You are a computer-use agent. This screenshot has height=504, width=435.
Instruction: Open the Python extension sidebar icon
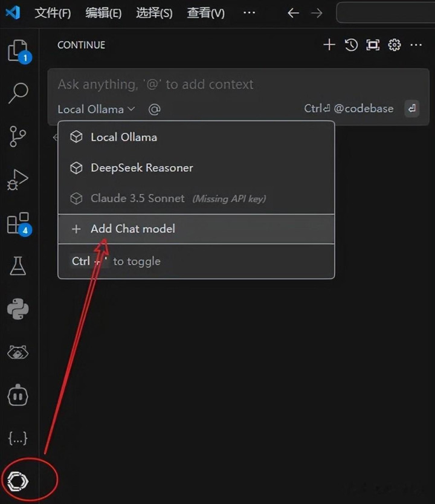[x=18, y=309]
